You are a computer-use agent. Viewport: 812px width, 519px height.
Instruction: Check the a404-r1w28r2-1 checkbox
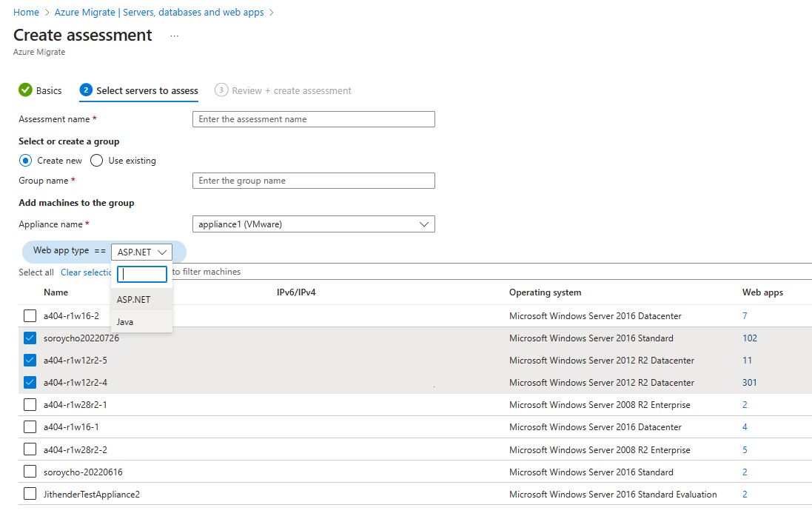coord(30,405)
